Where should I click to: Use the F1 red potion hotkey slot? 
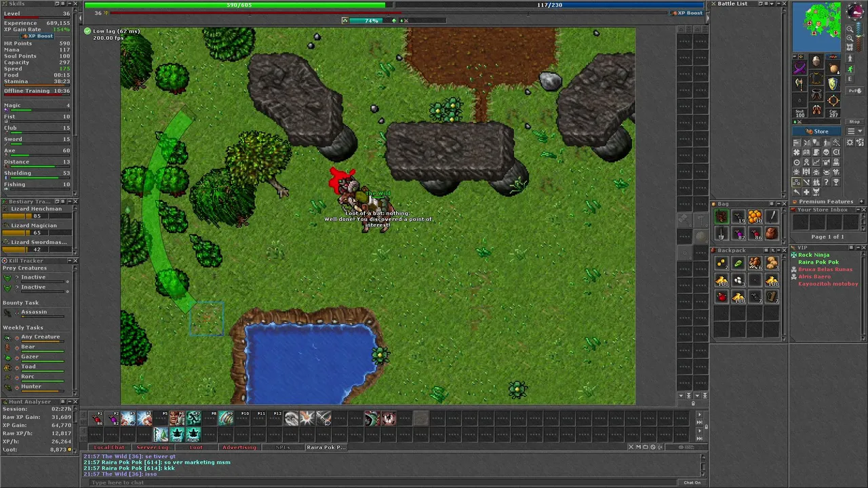coord(97,419)
